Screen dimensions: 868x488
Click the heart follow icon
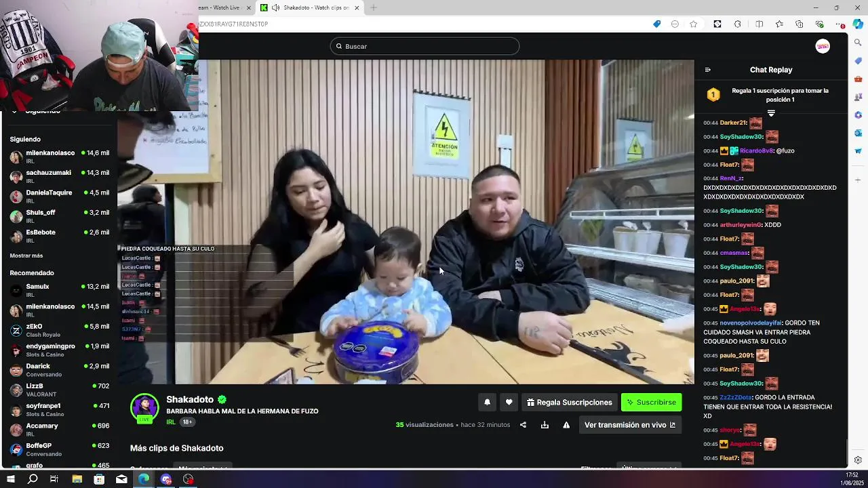(509, 403)
